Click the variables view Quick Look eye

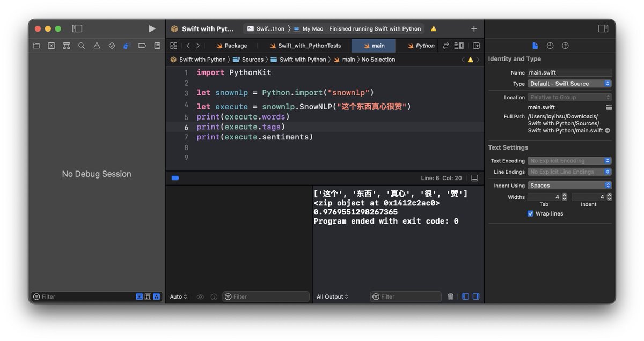tap(200, 296)
